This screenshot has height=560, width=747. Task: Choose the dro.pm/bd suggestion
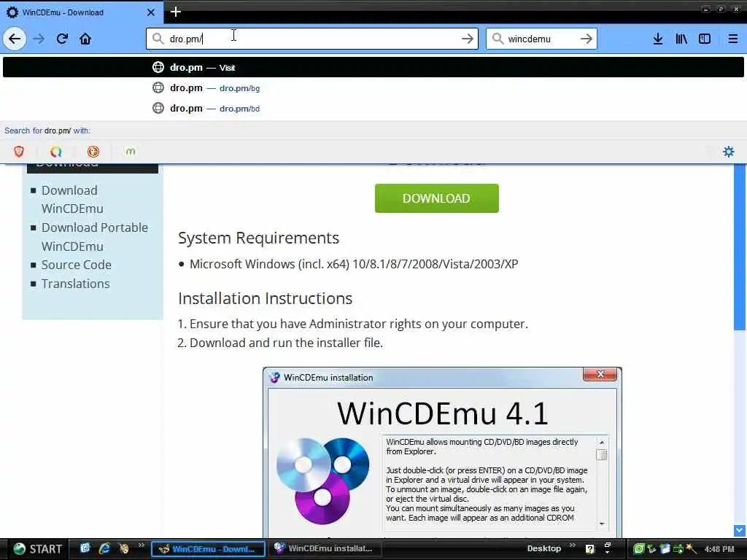point(373,108)
